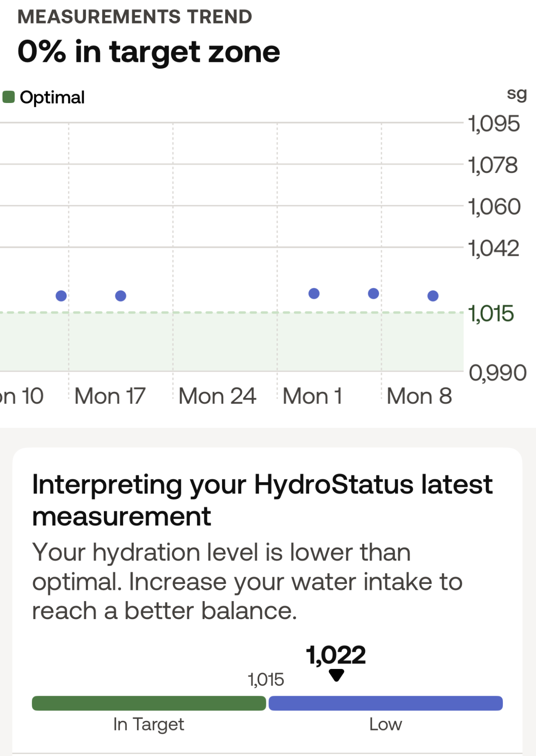Viewport: 536px width, 756px height.
Task: Tap the data point just after the Mon 1 gridline
Action: point(314,293)
